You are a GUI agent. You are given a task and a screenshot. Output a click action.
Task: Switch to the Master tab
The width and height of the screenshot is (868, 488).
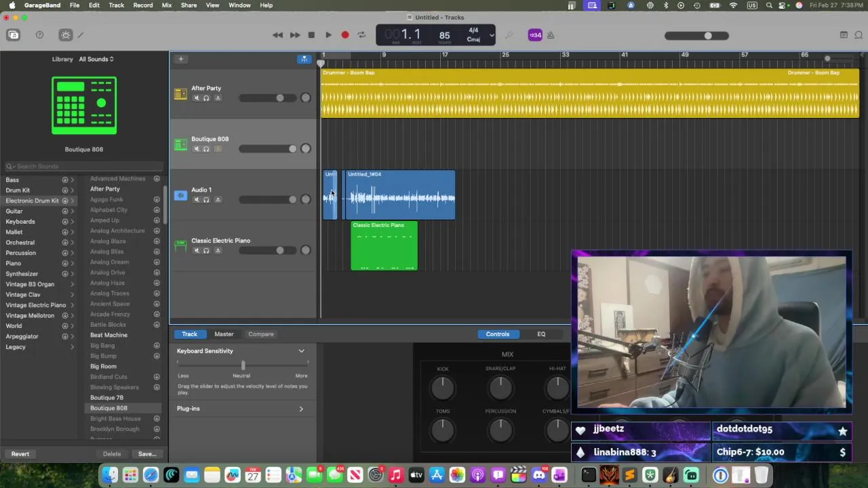point(224,334)
